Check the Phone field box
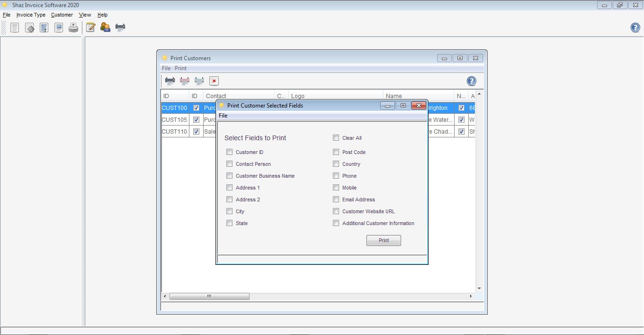This screenshot has width=644, height=335. coord(336,176)
